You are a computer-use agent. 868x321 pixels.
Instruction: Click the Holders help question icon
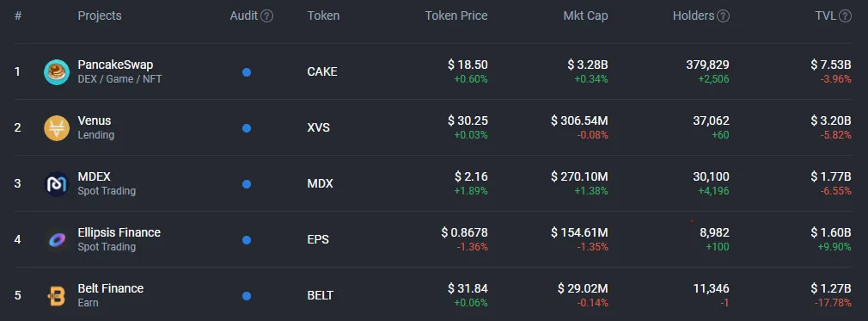click(x=723, y=16)
